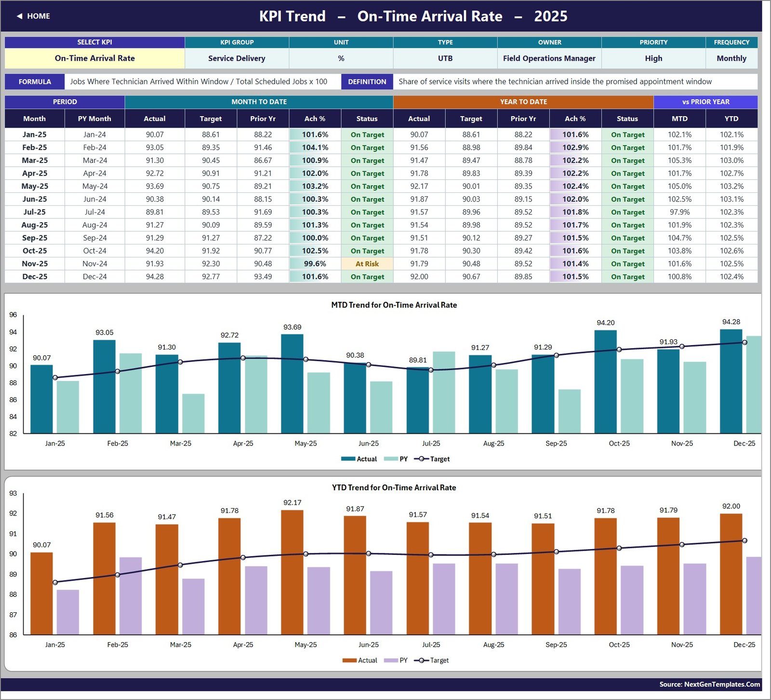The image size is (771, 700).
Task: Click the 92.17 data label in YTD chart
Action: coord(292,503)
